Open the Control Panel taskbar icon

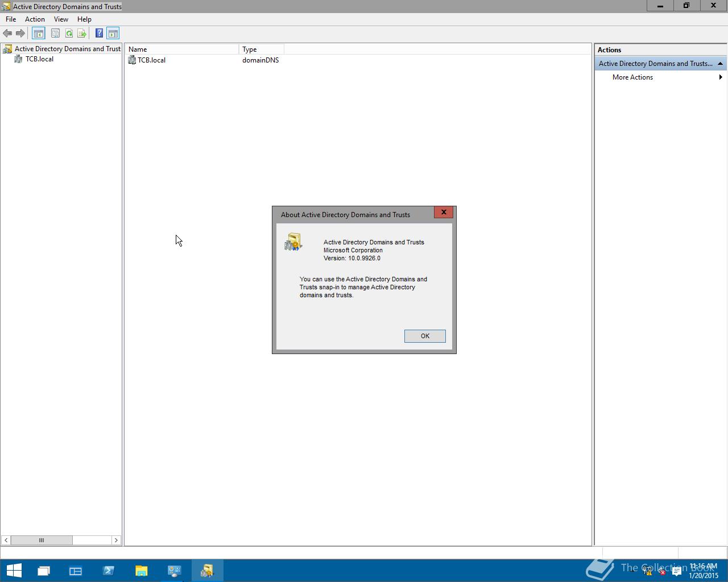[x=174, y=570]
